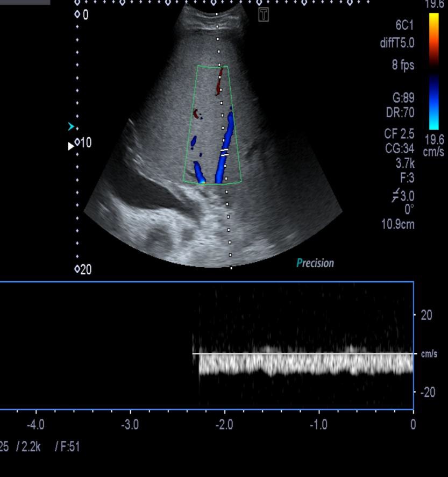Click the CG:34 color gain readout

click(400, 148)
